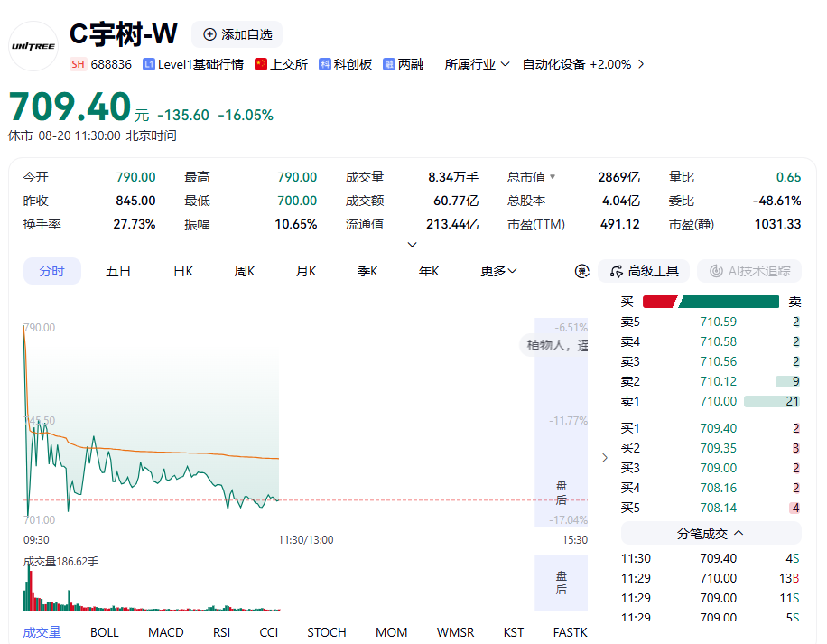Select the FASTK indicator tab

(x=570, y=632)
